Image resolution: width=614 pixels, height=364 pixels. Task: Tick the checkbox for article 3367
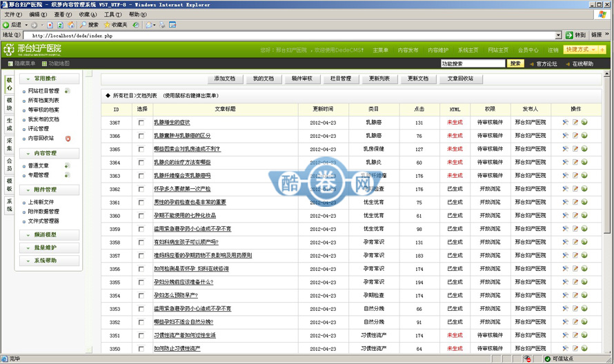(x=141, y=123)
